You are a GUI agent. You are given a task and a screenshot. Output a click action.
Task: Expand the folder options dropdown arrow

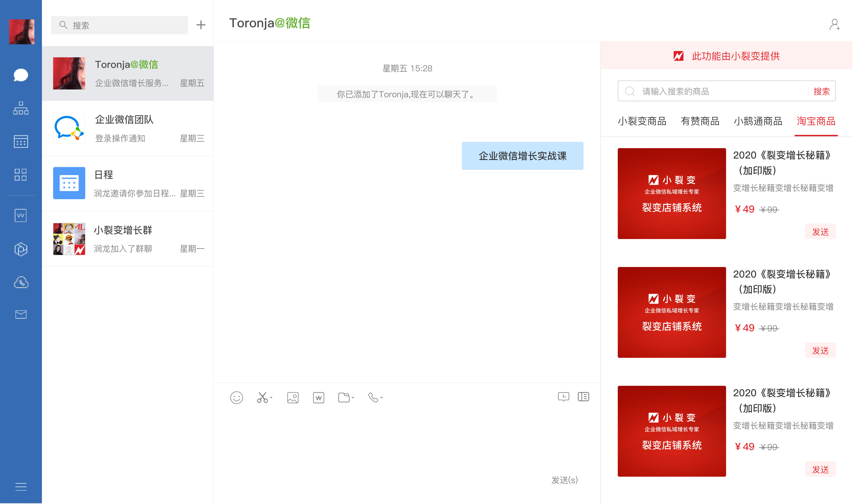click(x=353, y=398)
